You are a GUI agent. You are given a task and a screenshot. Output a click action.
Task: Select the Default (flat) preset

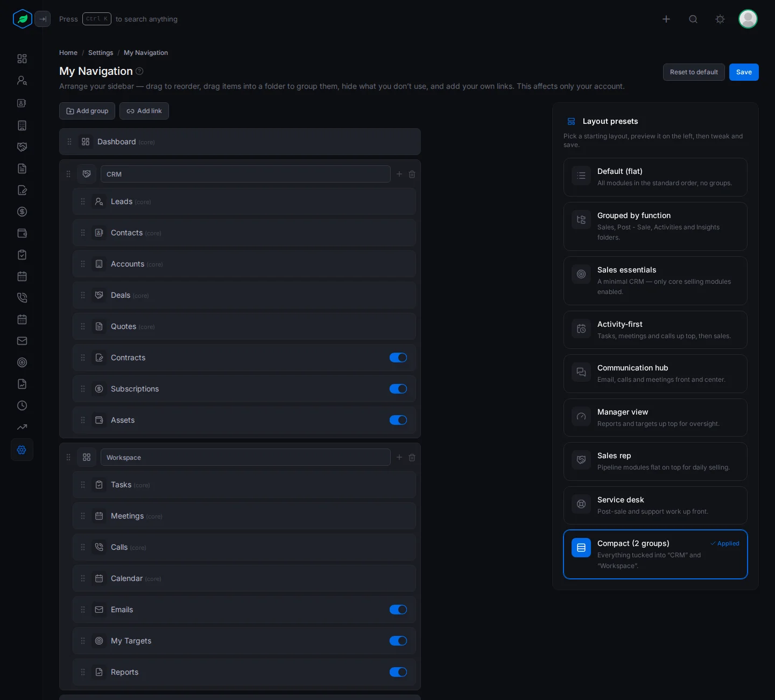click(656, 177)
